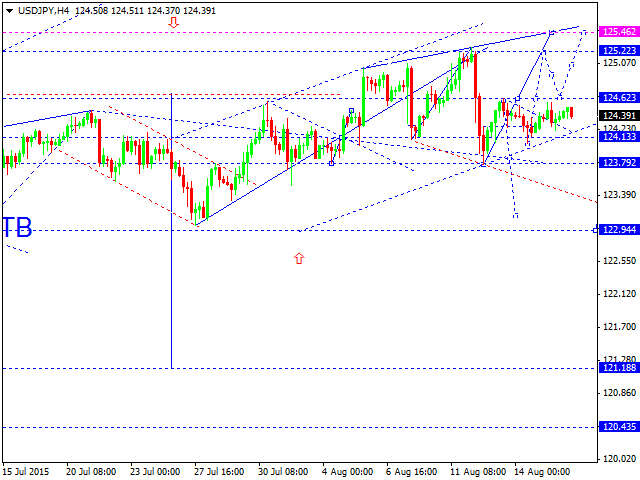The width and height of the screenshot is (640, 480).
Task: Click the 124.623 price level label
Action: click(619, 98)
